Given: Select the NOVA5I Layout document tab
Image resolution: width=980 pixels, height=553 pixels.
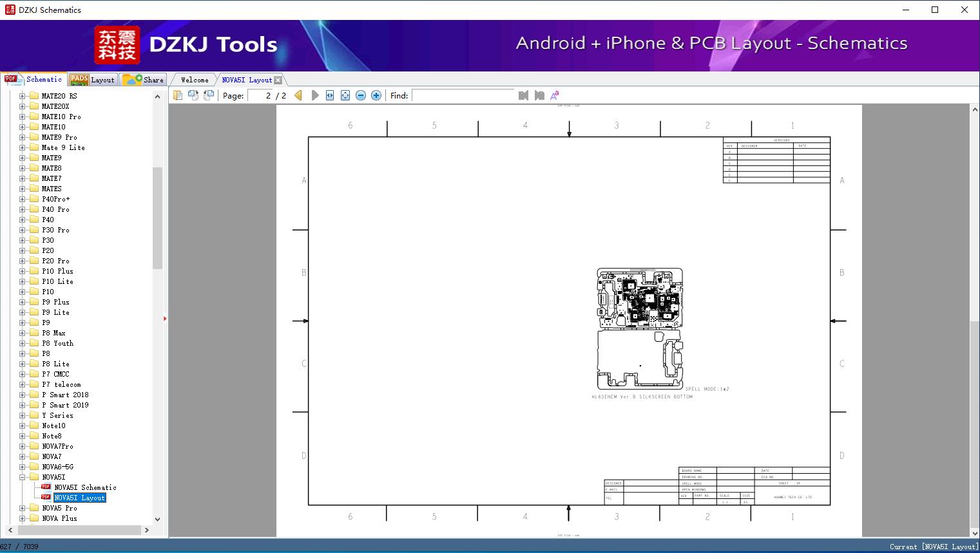Looking at the screenshot, I should pyautogui.click(x=247, y=80).
